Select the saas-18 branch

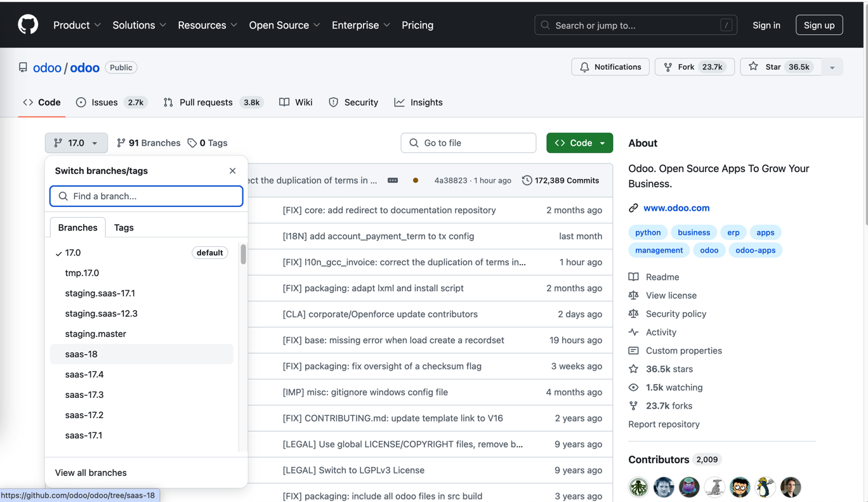pos(81,354)
